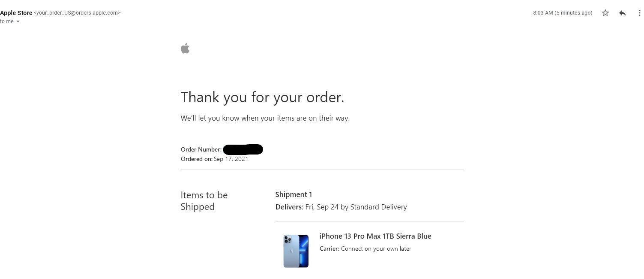Click the Sep 17, 2021 order date
Viewport: 644px width, 279px height.
pos(231,159)
